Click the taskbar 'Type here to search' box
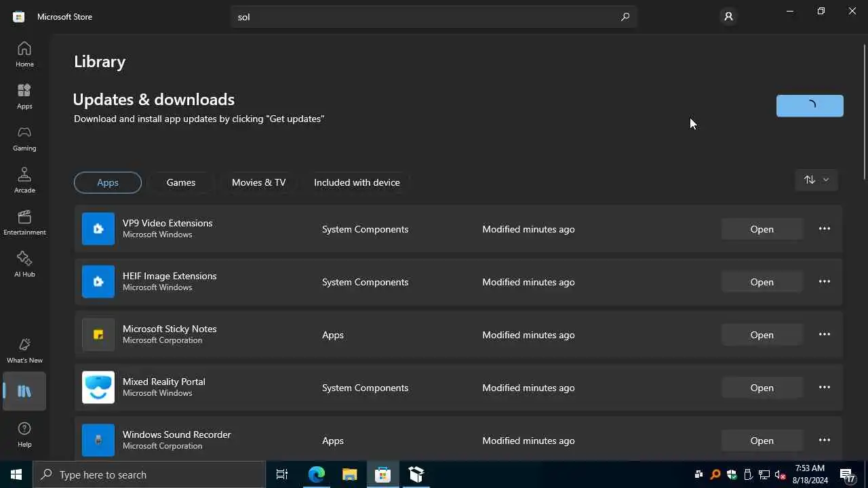 click(149, 474)
